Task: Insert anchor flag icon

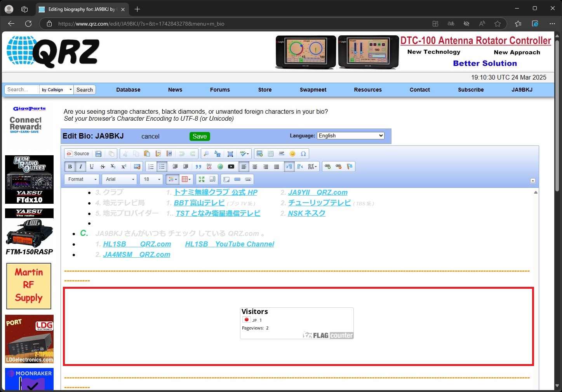Action: click(350, 167)
